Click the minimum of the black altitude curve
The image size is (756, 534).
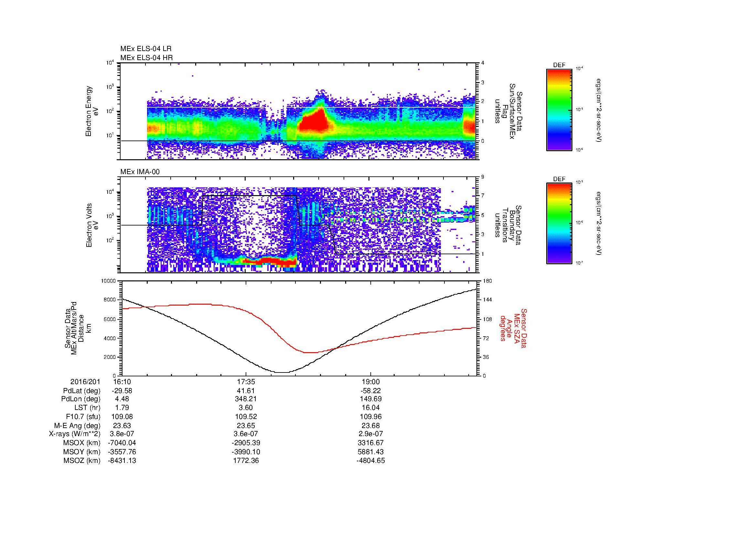tap(282, 372)
